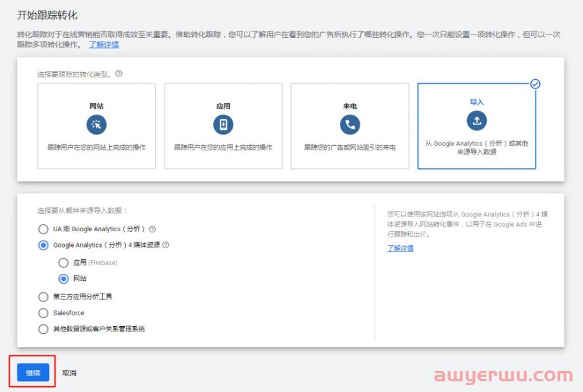
Task: Click the 继续 button
Action: coord(32,372)
